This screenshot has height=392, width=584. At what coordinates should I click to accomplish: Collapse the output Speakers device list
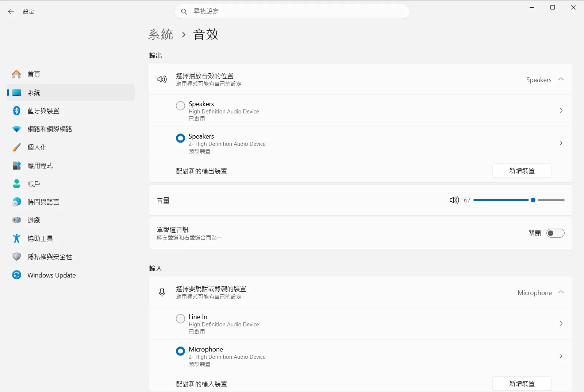[x=561, y=79]
